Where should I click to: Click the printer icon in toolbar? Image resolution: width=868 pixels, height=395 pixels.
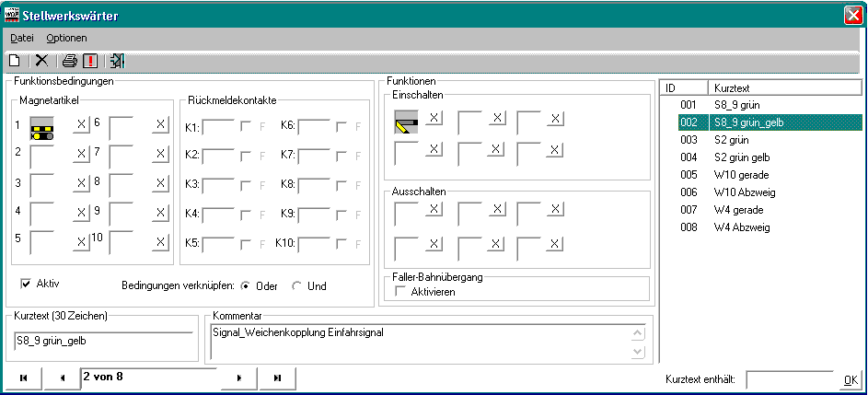[70, 61]
